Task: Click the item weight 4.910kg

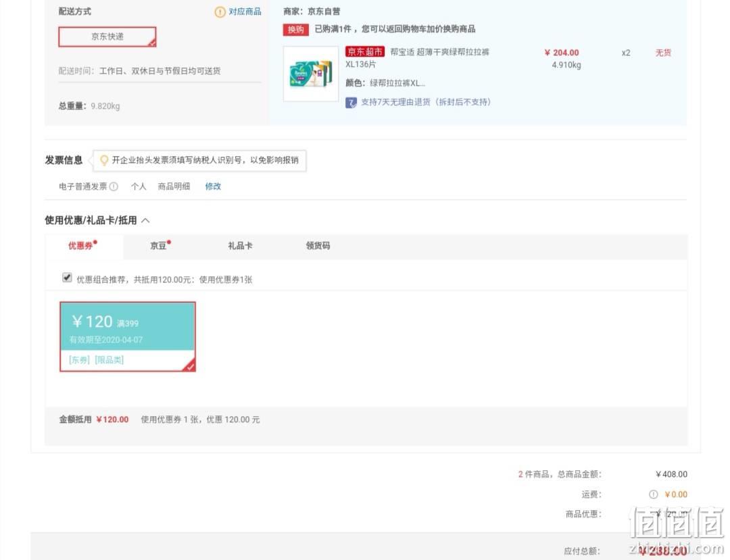Action: pos(566,65)
